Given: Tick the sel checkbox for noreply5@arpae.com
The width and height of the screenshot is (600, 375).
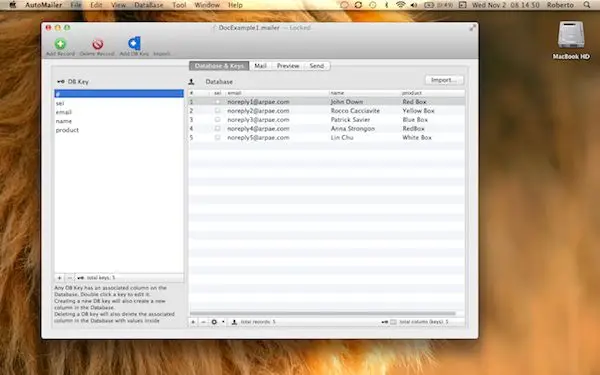Looking at the screenshot, I should pos(217,137).
